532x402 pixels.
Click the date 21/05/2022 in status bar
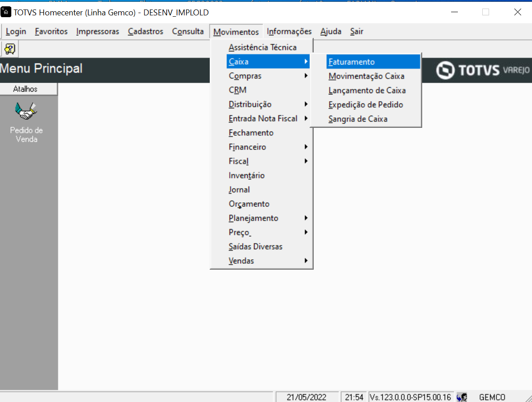coord(307,397)
